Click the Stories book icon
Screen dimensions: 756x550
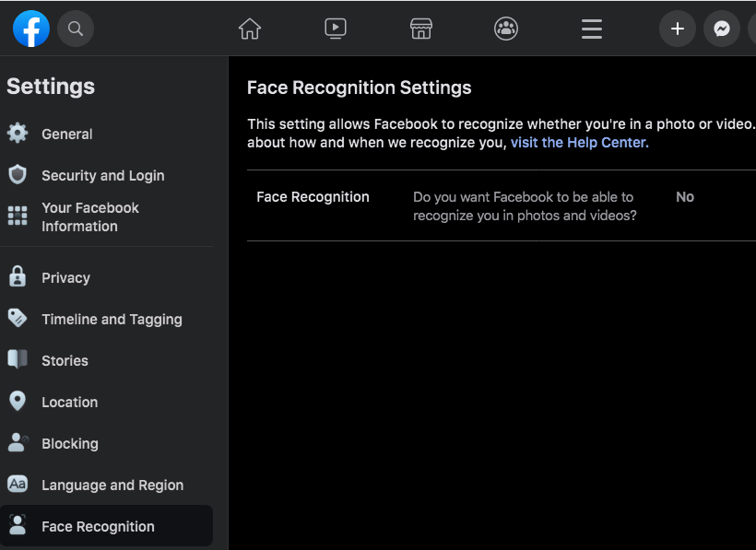point(18,359)
